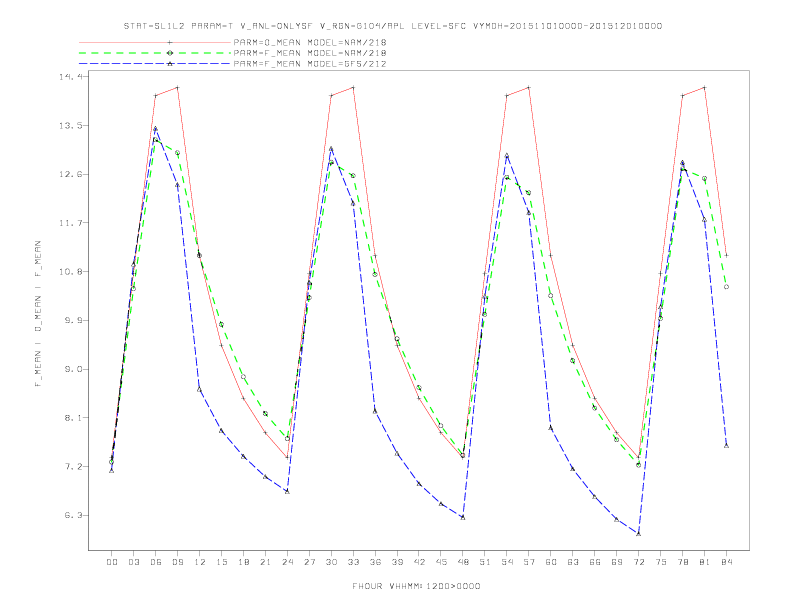This screenshot has height=612, width=792.
Task: Click the red plus marker at hour 33 peak
Action: [353, 87]
